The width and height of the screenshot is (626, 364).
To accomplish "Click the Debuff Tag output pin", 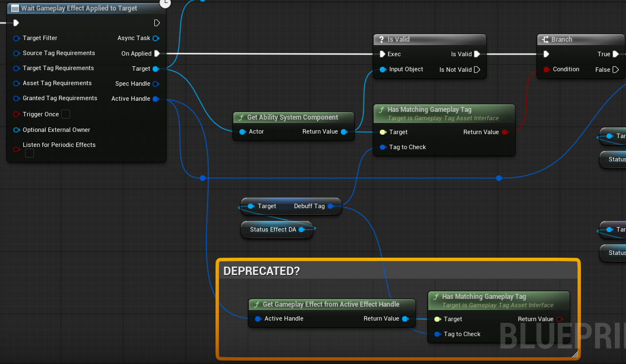I will 331,206.
